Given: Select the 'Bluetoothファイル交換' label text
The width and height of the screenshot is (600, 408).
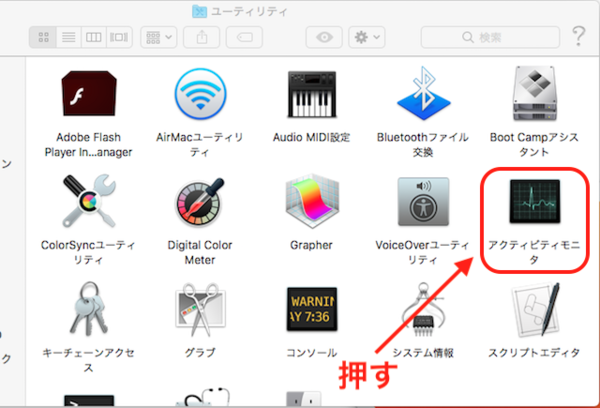Looking at the screenshot, I should [x=423, y=144].
